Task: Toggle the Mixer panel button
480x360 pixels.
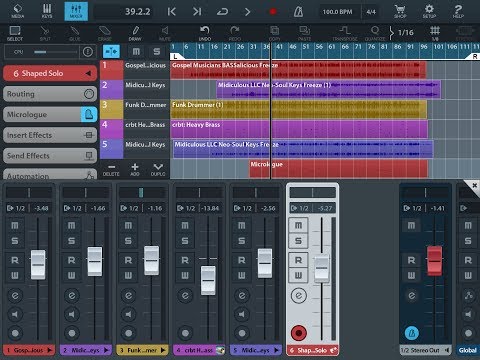Action: (x=76, y=11)
